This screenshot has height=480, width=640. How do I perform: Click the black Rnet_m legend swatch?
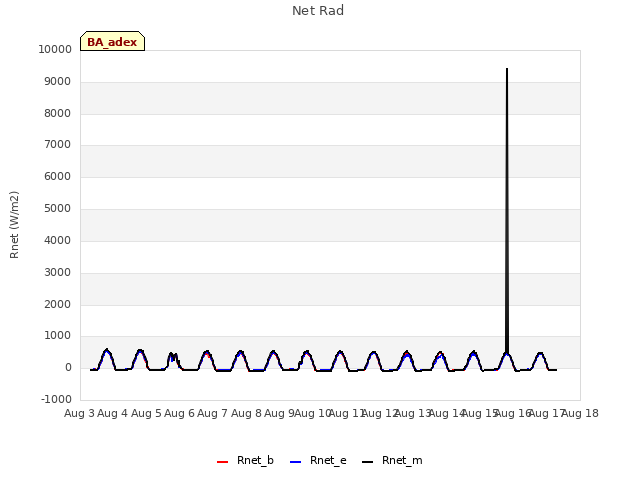point(368,462)
